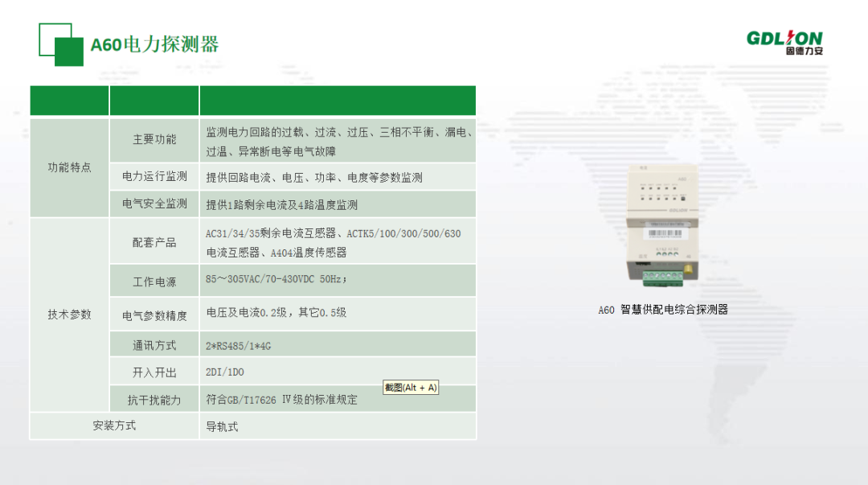
Task: Select the 电气安全监测 cell
Action: pyautogui.click(x=154, y=203)
